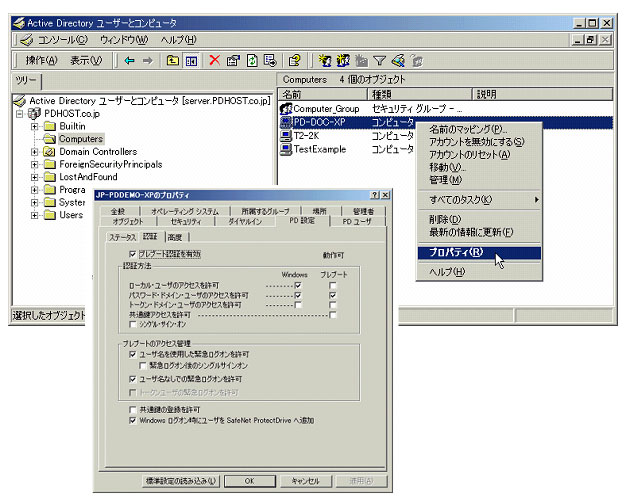
Task: Click the Help question-mark toolbar icon
Action: pos(294,61)
